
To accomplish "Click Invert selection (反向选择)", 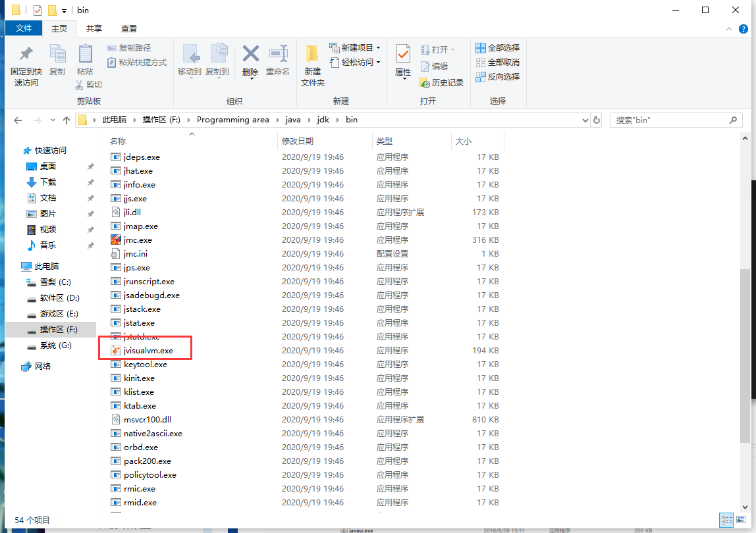I will pyautogui.click(x=498, y=76).
